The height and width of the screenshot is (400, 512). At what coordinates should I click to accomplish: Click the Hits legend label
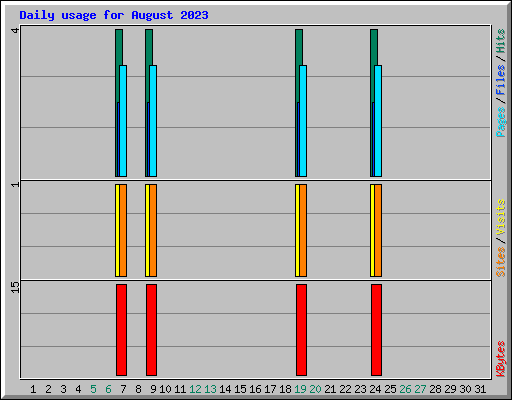click(501, 41)
